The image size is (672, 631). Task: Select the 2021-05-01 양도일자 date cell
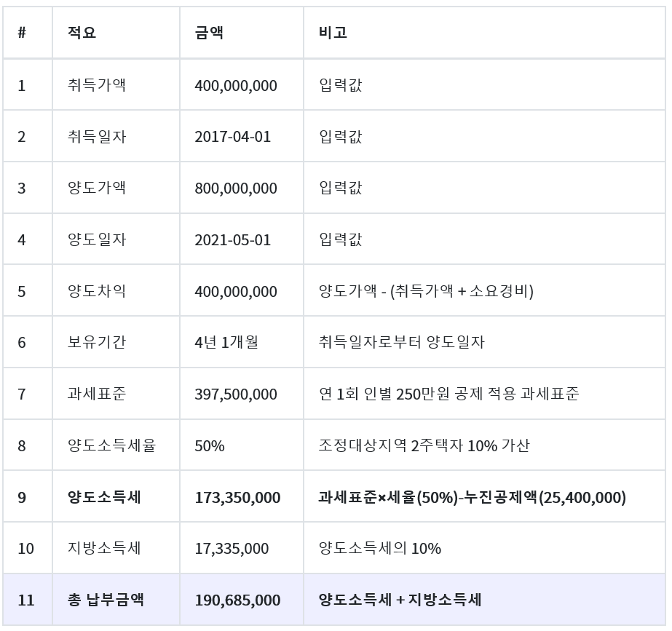(232, 240)
